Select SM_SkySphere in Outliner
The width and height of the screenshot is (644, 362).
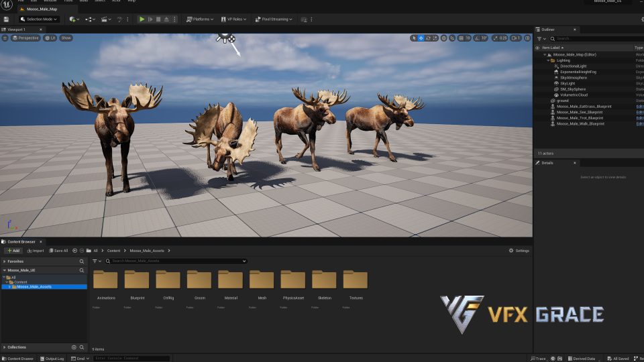(x=572, y=89)
